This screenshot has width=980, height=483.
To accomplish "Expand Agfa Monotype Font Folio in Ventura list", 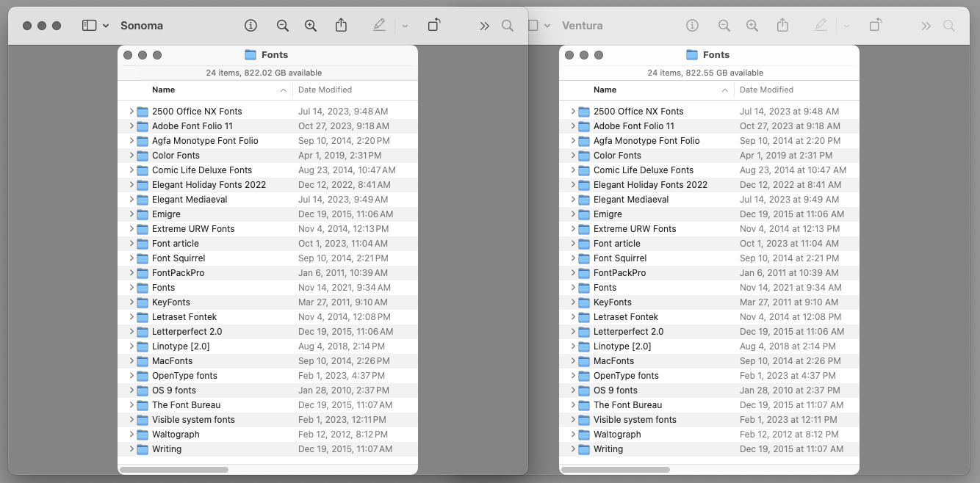I will pyautogui.click(x=572, y=141).
